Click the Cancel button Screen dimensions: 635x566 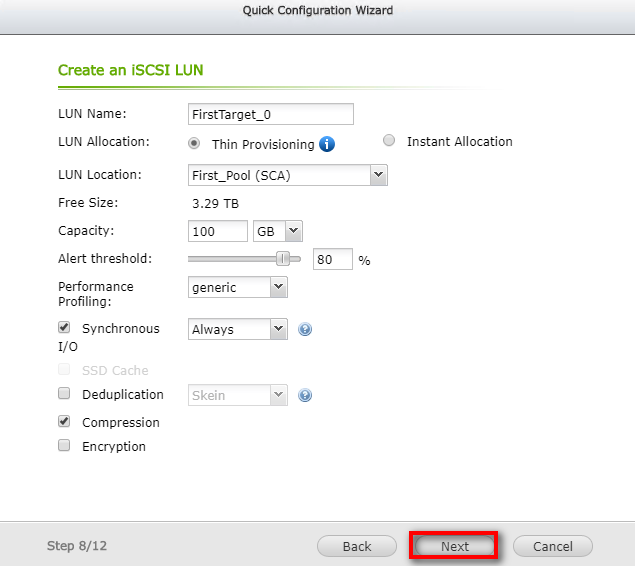[552, 547]
